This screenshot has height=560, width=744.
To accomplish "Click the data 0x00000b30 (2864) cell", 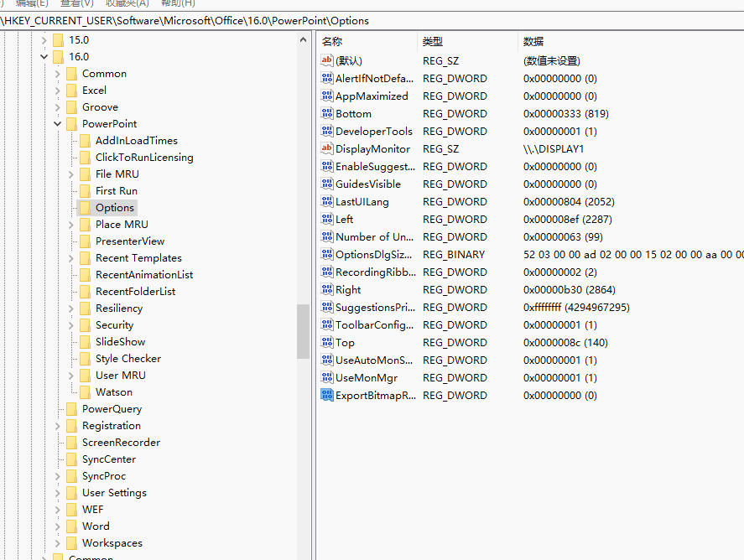I will click(x=569, y=290).
